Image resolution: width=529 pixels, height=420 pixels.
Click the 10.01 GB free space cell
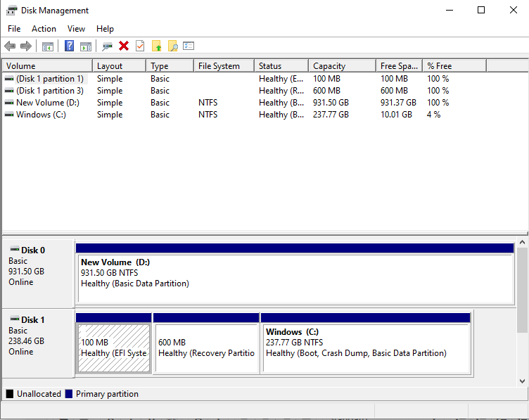(397, 115)
